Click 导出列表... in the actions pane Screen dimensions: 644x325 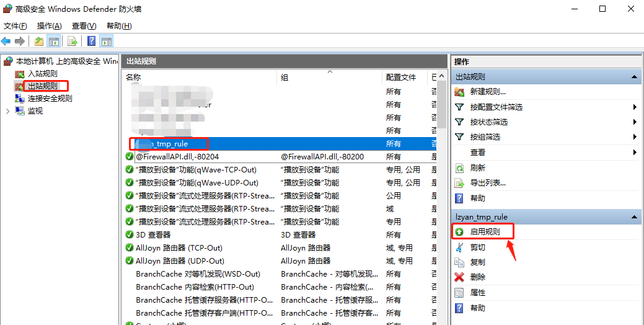coord(488,183)
